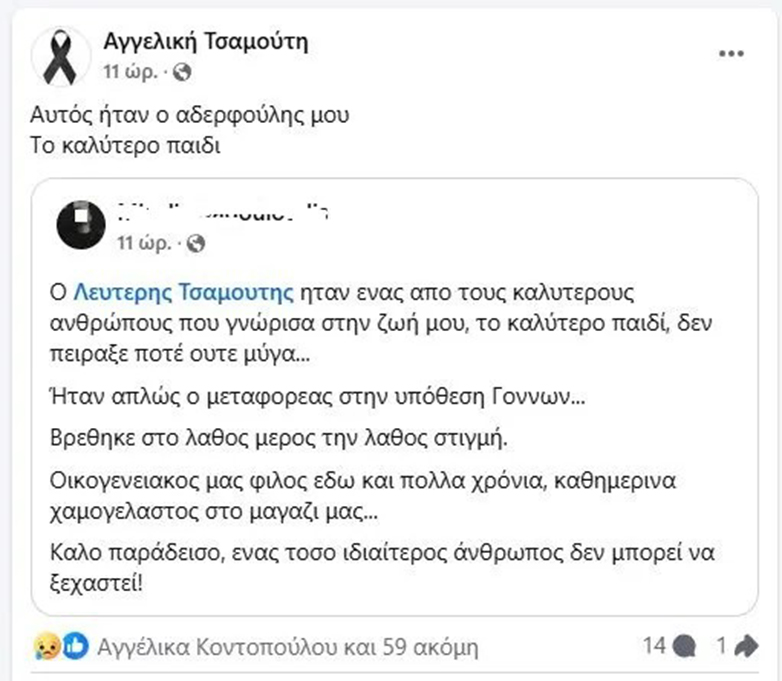
Task: Click the text Αυτός ήταν ο αδερφούλης μου
Action: point(191,114)
